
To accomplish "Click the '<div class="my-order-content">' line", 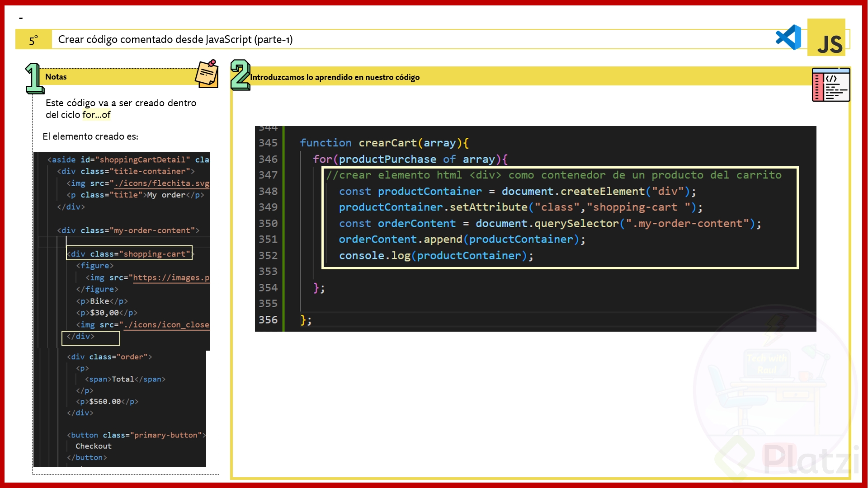I will (128, 230).
